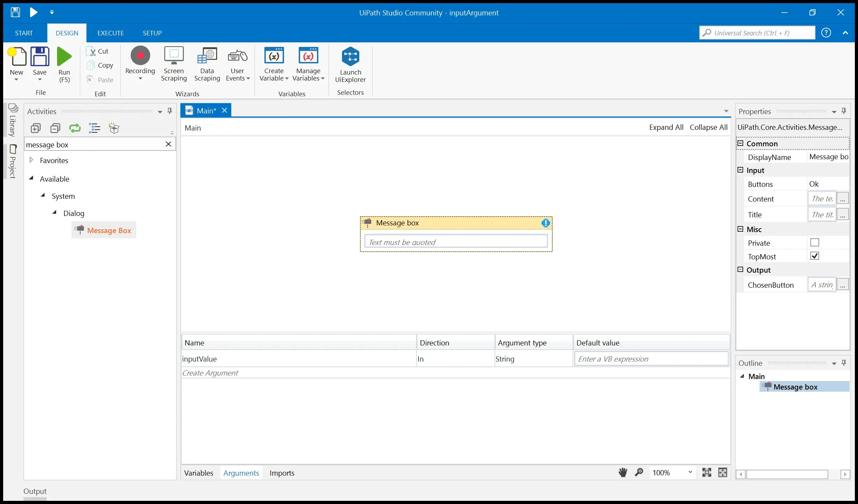Open the Imports tab at the bottom
This screenshot has height=504, width=858.
click(x=282, y=473)
